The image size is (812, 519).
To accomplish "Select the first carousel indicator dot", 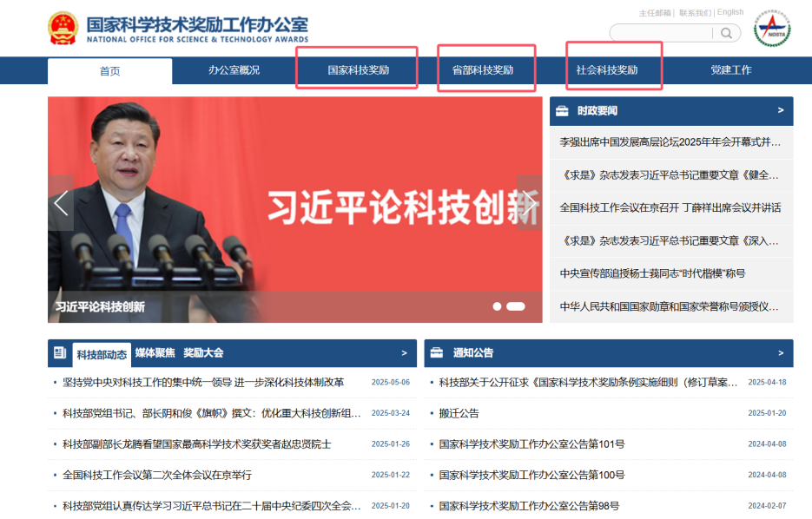I will 497,306.
